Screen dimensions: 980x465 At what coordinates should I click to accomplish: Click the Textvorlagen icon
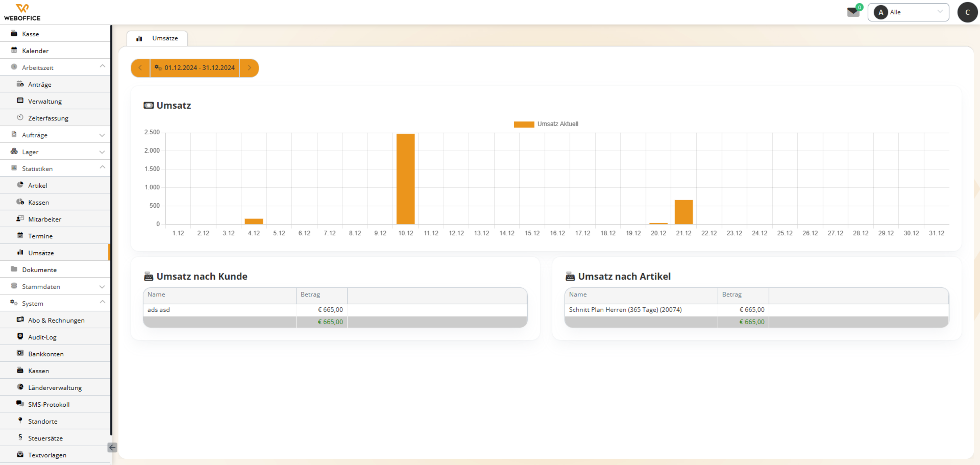click(20, 454)
